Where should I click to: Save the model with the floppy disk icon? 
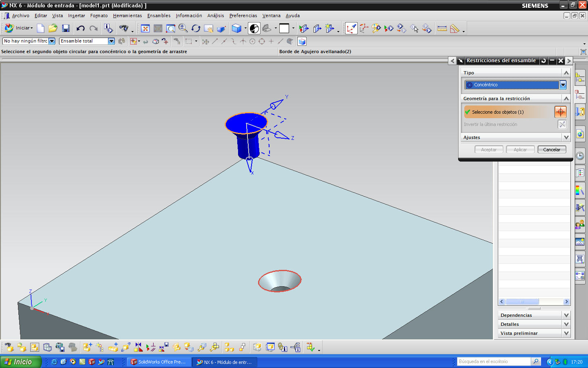66,28
